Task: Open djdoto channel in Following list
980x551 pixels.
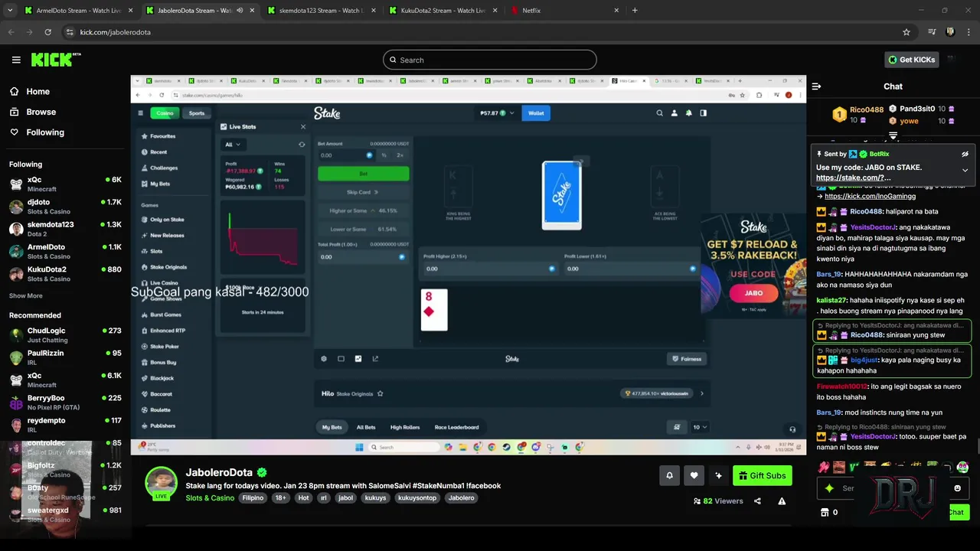Action: 65,207
